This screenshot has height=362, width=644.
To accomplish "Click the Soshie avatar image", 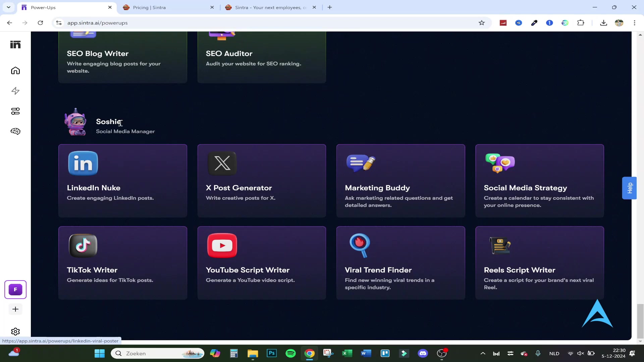I will click(x=76, y=122).
